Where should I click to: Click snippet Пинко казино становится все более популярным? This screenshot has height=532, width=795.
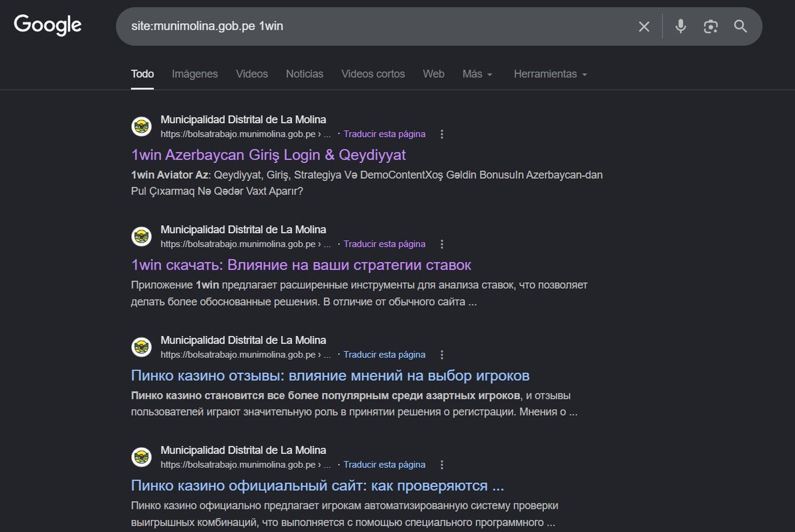tap(354, 403)
